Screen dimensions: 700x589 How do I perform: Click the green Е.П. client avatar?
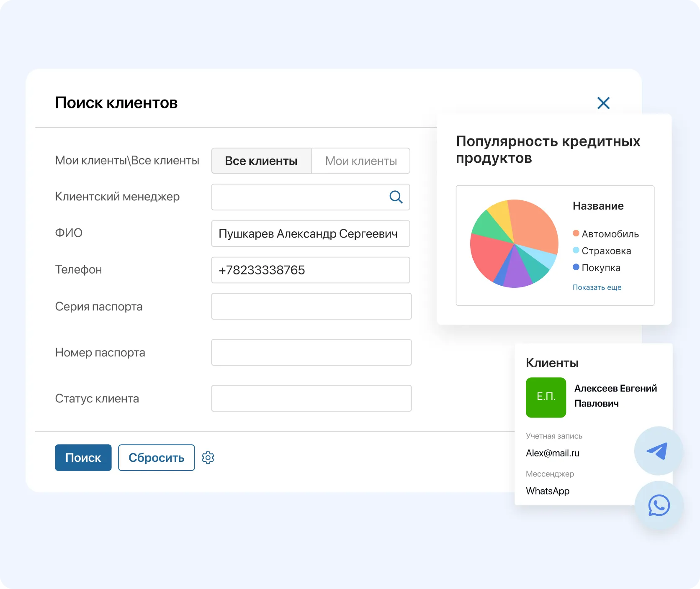546,397
